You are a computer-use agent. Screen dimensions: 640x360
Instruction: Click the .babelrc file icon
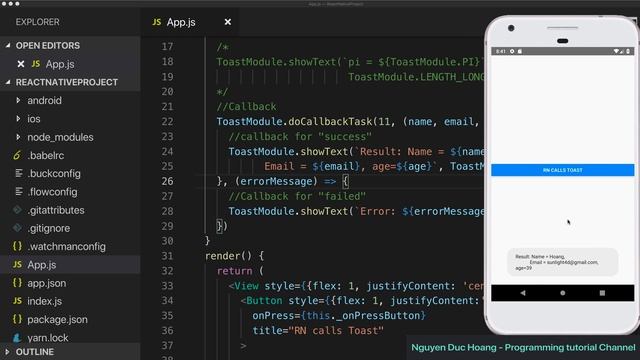17,156
